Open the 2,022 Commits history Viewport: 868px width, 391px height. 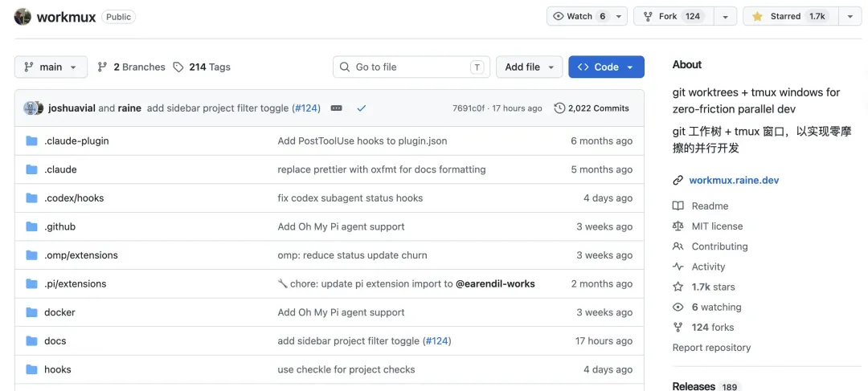[x=592, y=108]
